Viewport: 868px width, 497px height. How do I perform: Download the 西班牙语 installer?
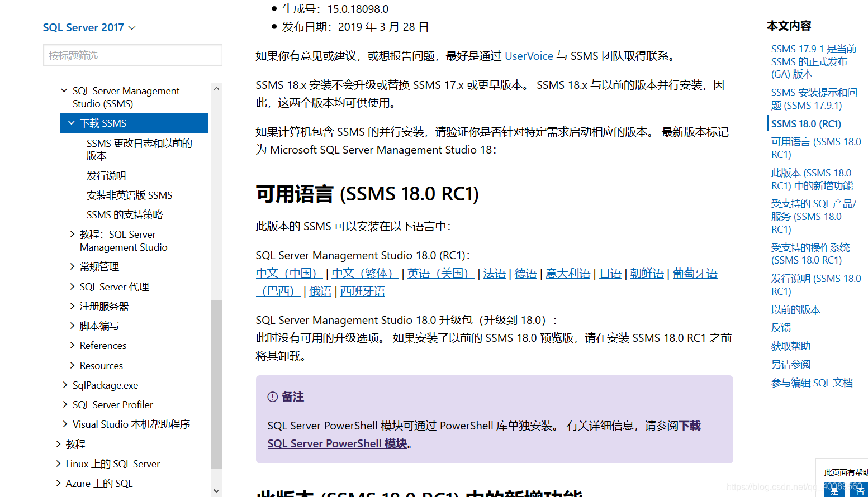click(x=363, y=291)
